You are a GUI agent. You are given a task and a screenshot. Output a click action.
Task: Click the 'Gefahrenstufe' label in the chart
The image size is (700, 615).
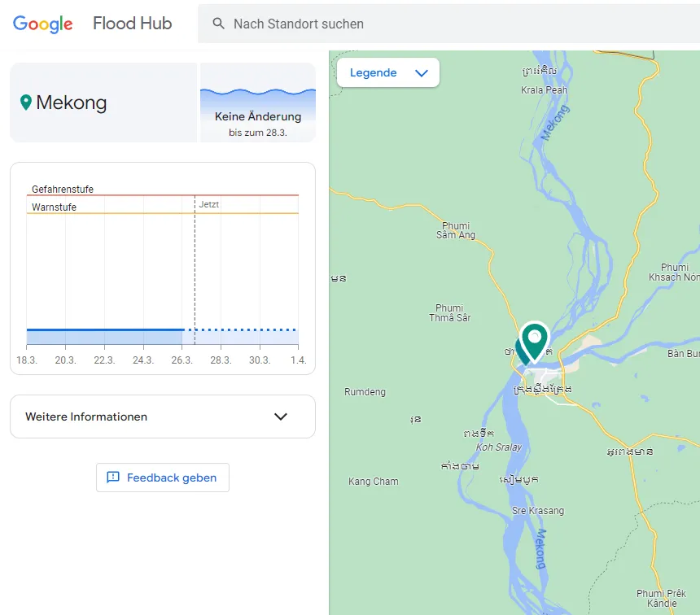point(63,190)
